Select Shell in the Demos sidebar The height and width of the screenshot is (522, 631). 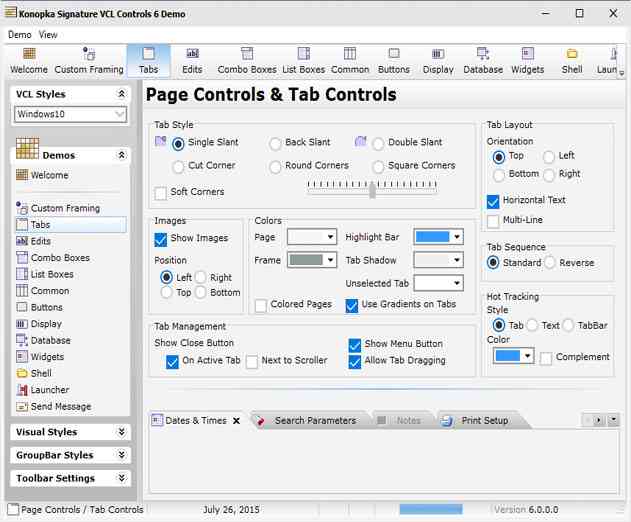tap(34, 373)
